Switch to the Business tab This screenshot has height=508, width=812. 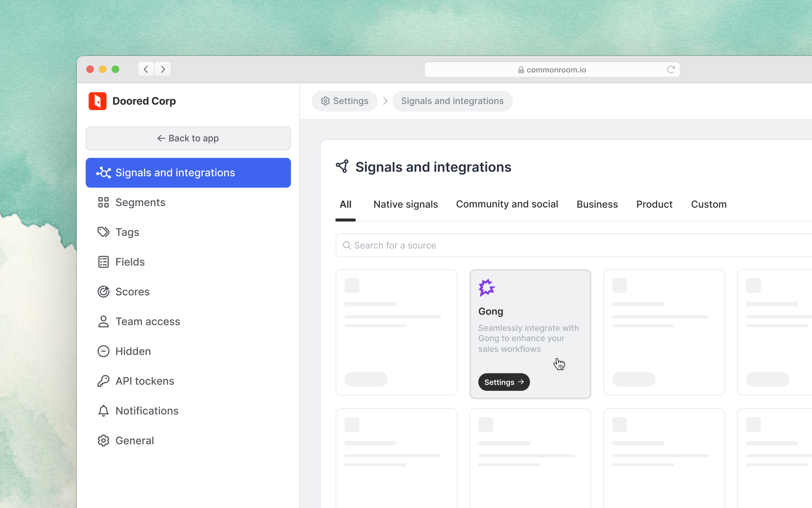pos(597,204)
